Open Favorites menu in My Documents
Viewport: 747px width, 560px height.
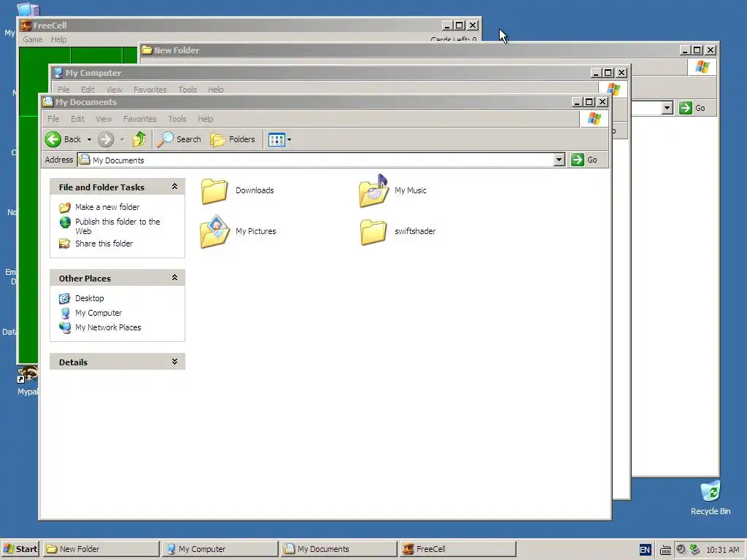pos(139,119)
